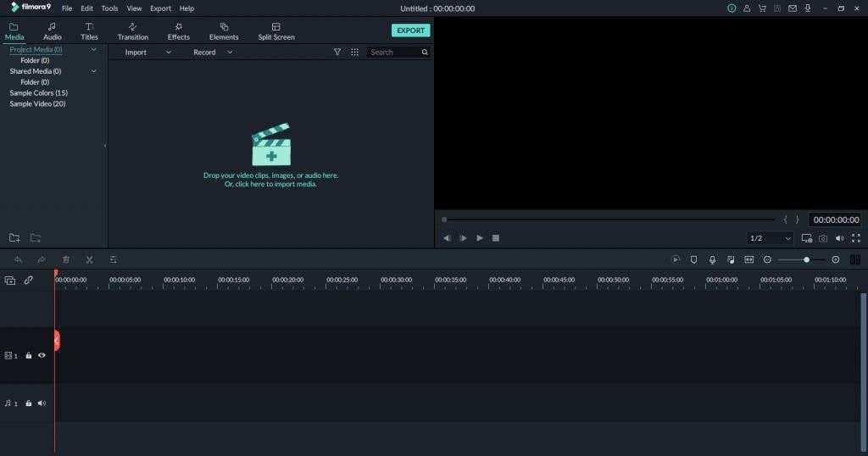Open the Elements tab
The height and width of the screenshot is (456, 868).
pos(224,31)
